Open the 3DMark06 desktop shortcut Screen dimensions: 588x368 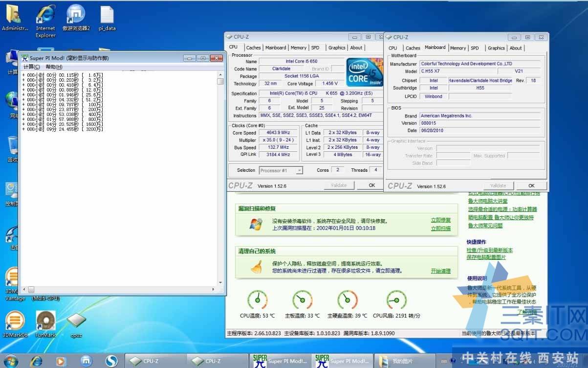pos(15,324)
